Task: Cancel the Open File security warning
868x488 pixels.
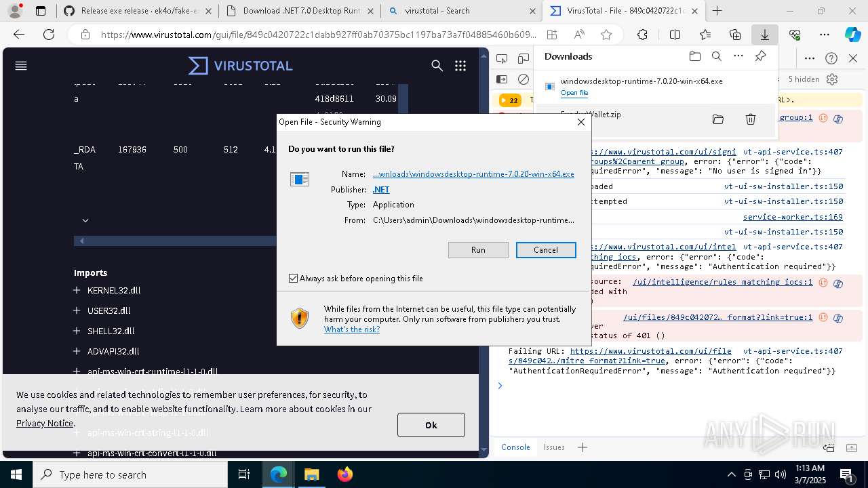Action: point(546,250)
